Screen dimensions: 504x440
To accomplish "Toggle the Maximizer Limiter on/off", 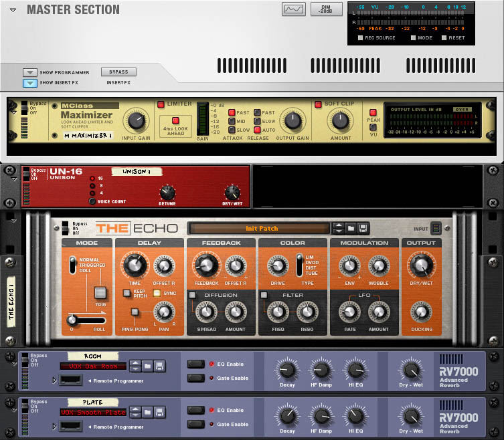I will (161, 104).
